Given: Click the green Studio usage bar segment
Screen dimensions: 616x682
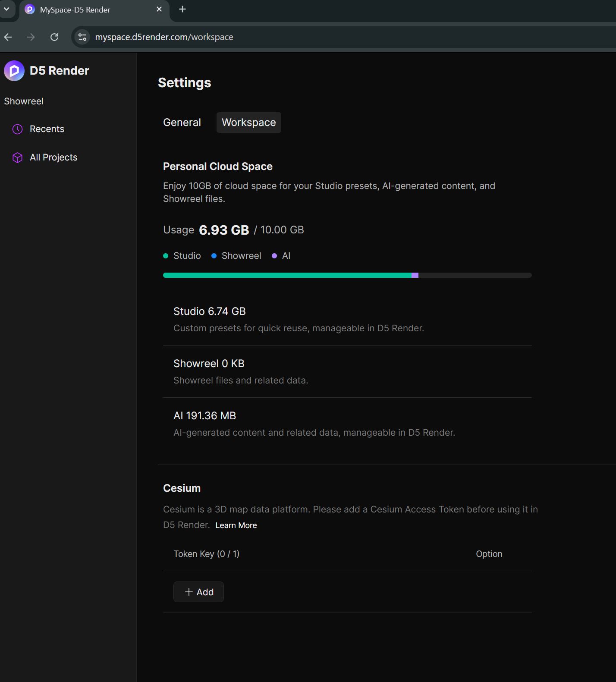Looking at the screenshot, I should pyautogui.click(x=287, y=275).
